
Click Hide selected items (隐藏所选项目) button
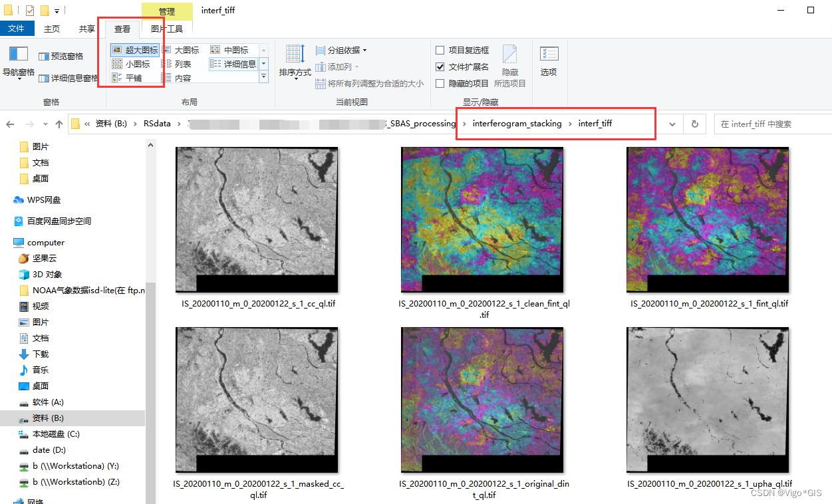[x=509, y=66]
